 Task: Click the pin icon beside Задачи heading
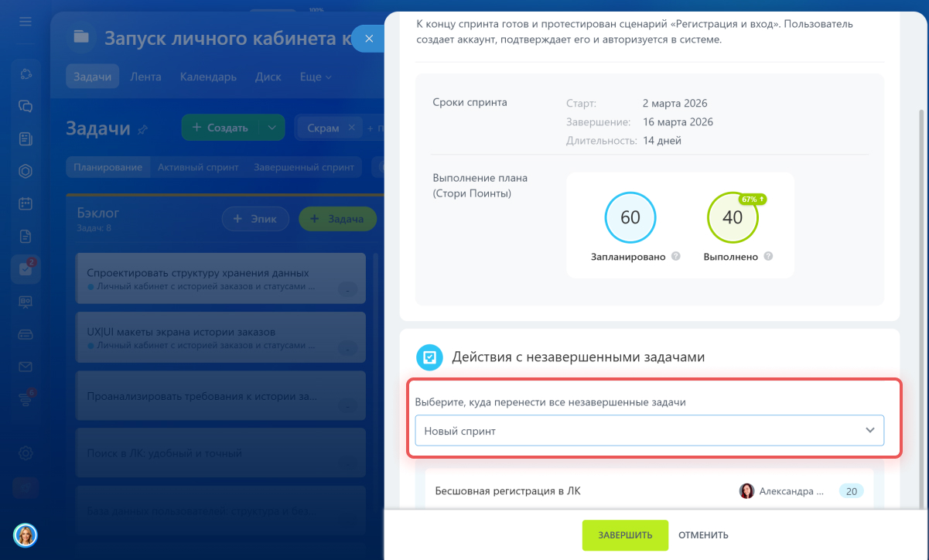click(x=142, y=130)
